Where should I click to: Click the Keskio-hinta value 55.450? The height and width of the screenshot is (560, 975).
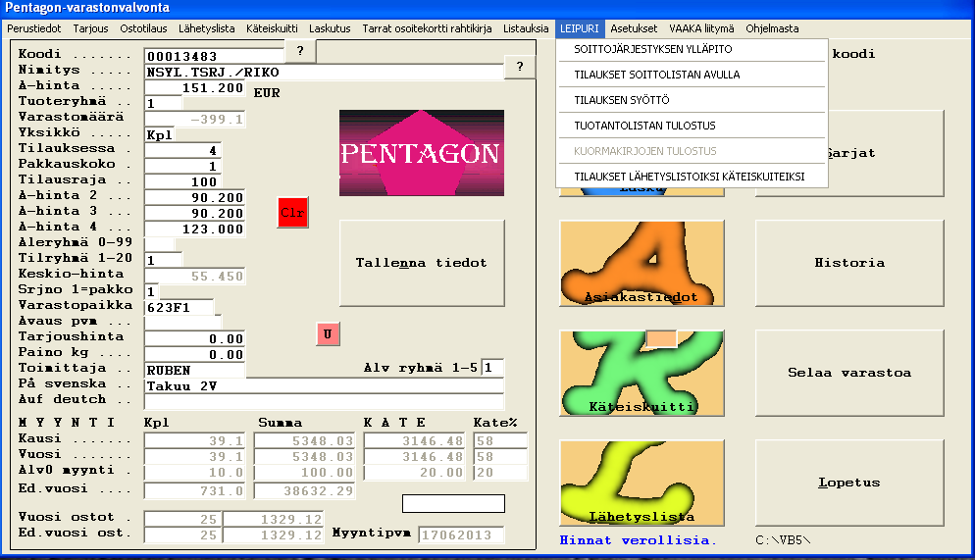pyautogui.click(x=194, y=276)
